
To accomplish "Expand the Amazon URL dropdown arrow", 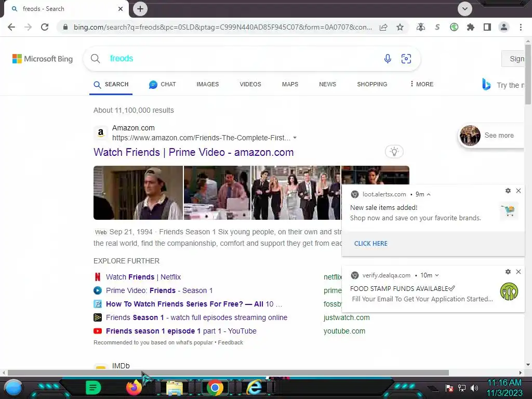I will coord(295,138).
